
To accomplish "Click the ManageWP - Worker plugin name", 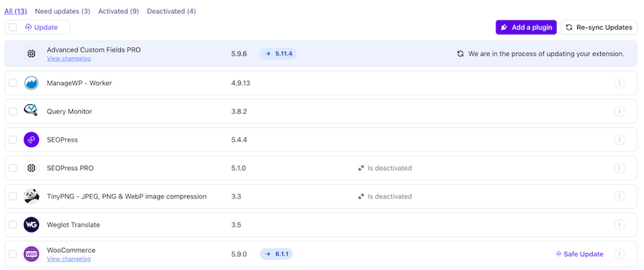I will pos(79,83).
